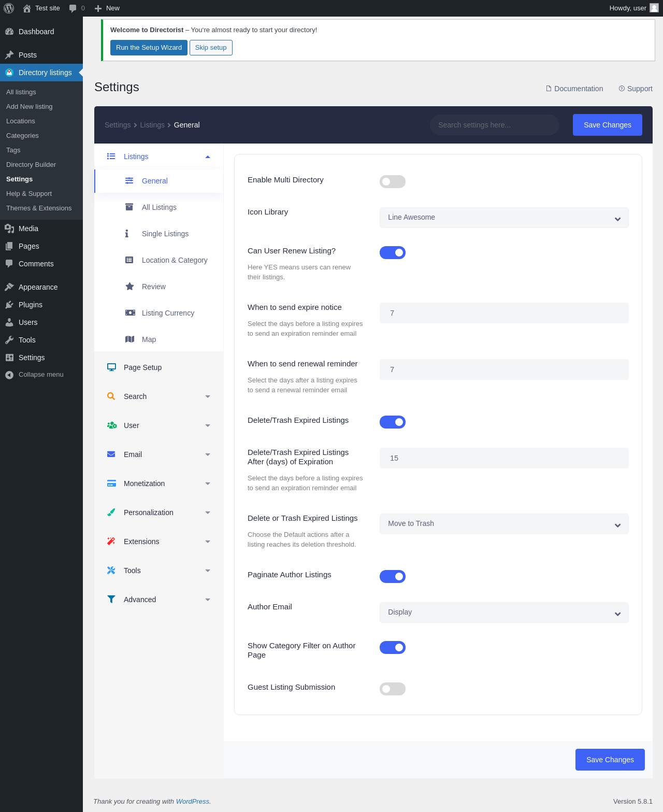Click Skip setup button
The image size is (663, 812).
coord(211,48)
